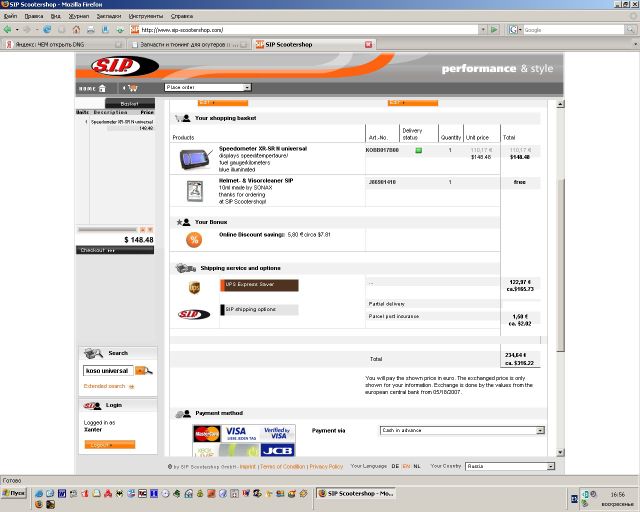
Task: Open the Imprint footer link
Action: coord(247,466)
